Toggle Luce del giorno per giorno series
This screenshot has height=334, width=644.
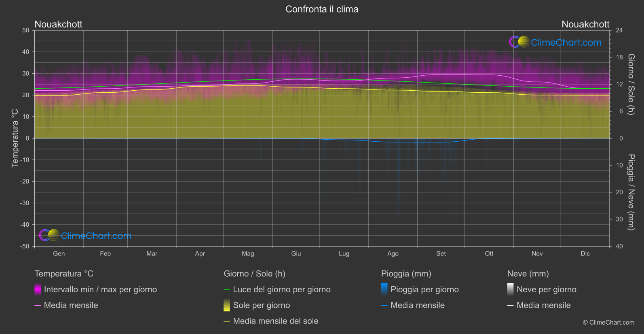tap(282, 289)
